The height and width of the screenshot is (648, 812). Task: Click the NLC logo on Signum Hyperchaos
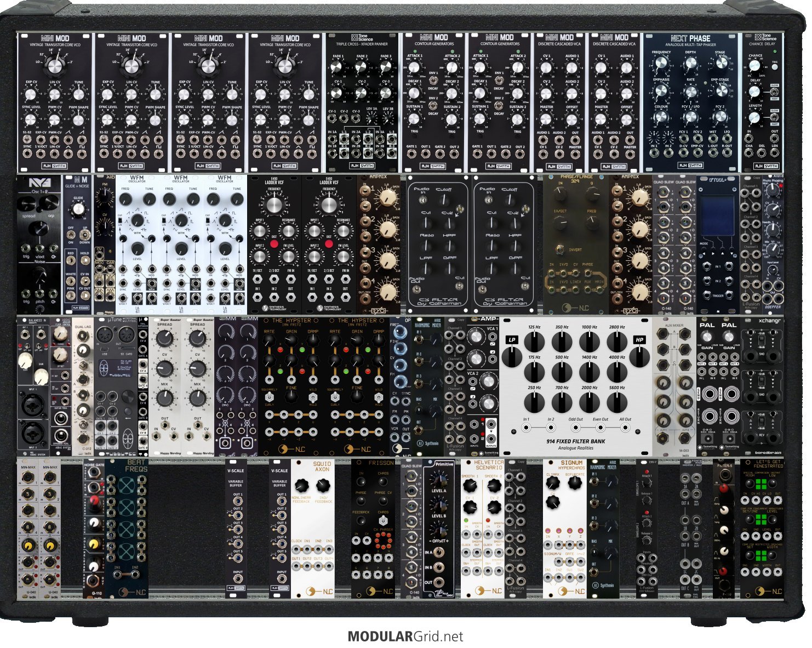point(571,591)
